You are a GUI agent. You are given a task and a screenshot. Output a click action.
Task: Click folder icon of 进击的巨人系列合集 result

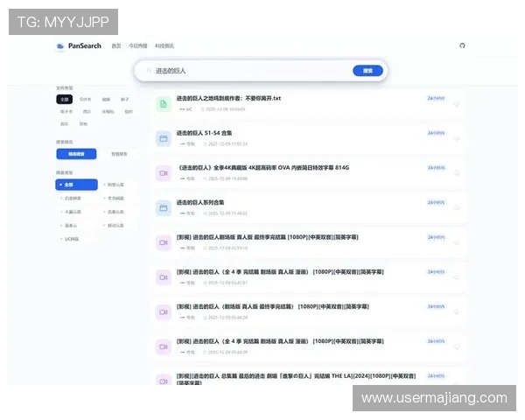tap(164, 208)
